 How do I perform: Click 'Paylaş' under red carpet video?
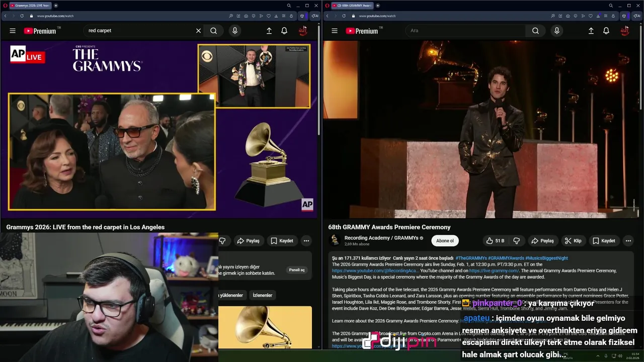click(248, 241)
